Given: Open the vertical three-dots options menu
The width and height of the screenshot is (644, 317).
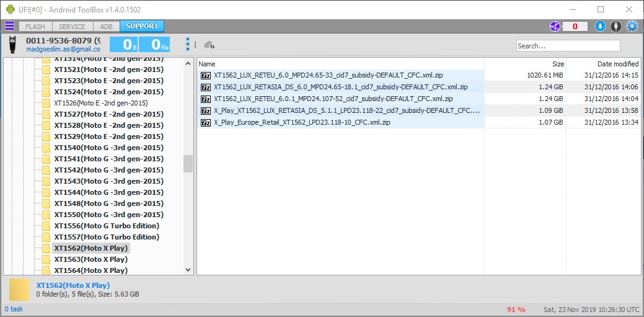Looking at the screenshot, I should [x=187, y=45].
